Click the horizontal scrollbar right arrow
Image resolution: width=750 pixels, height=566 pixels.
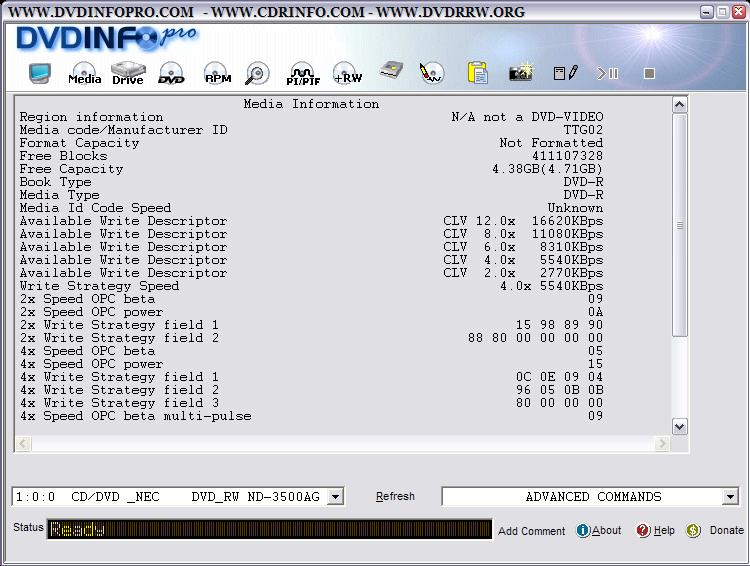[x=662, y=444]
